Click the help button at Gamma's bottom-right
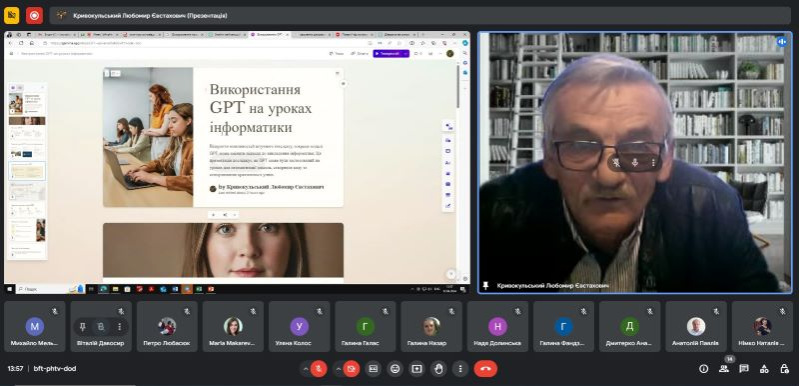Viewport: 799px width, 386px height. pos(450,274)
